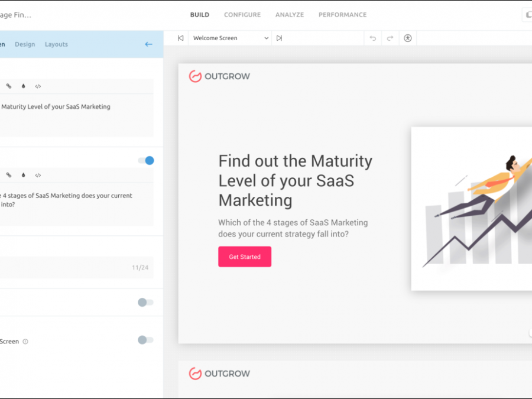Select the superhero chart illustration in the preview
Image resolution: width=532 pixels, height=399 pixels.
point(473,209)
